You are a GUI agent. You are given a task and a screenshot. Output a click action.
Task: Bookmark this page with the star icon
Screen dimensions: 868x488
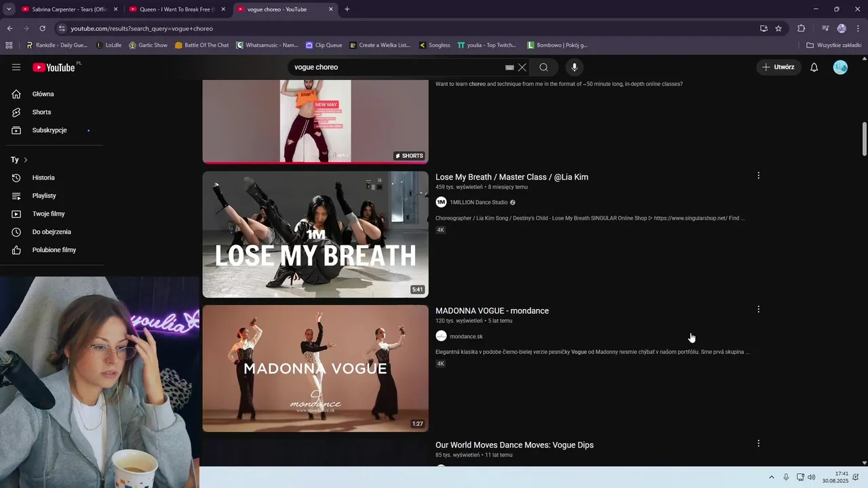778,28
